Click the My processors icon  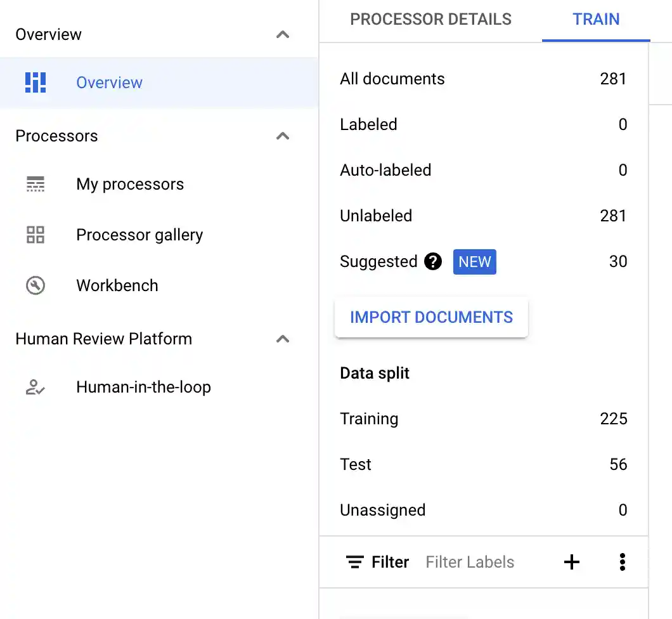click(36, 184)
